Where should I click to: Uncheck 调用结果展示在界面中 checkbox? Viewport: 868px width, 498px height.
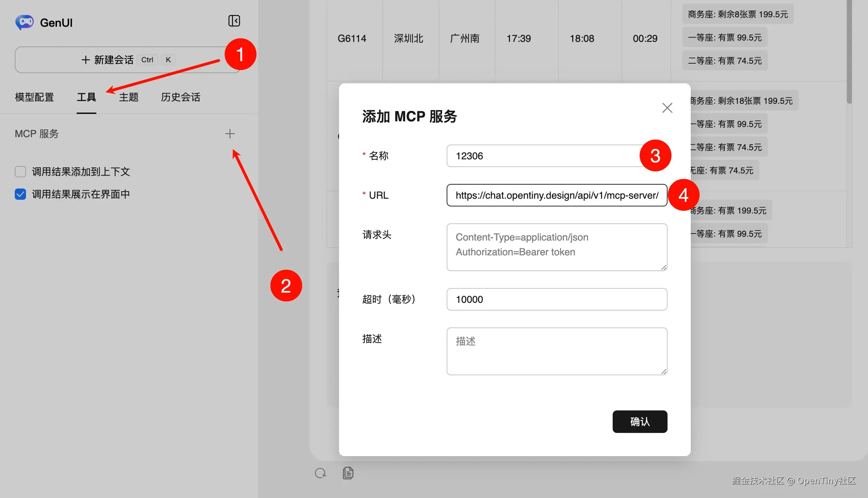[x=20, y=194]
